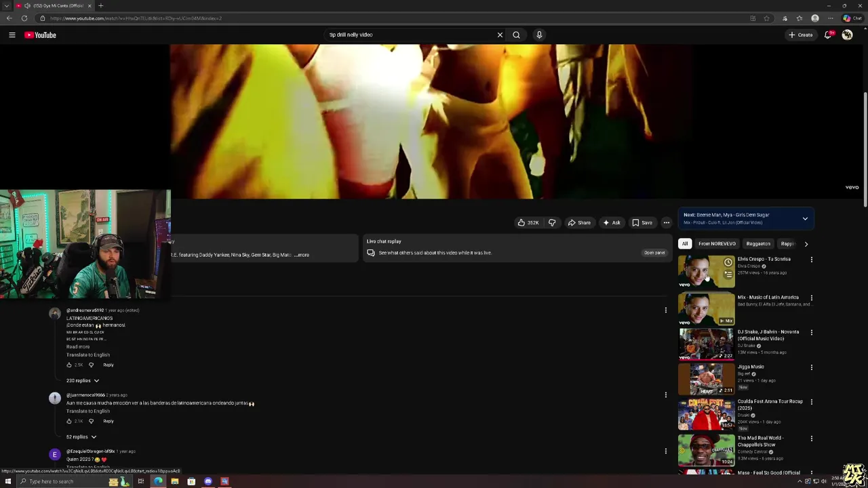The width and height of the screenshot is (868, 488).
Task: Open options for Jigga Music video
Action: pyautogui.click(x=811, y=367)
